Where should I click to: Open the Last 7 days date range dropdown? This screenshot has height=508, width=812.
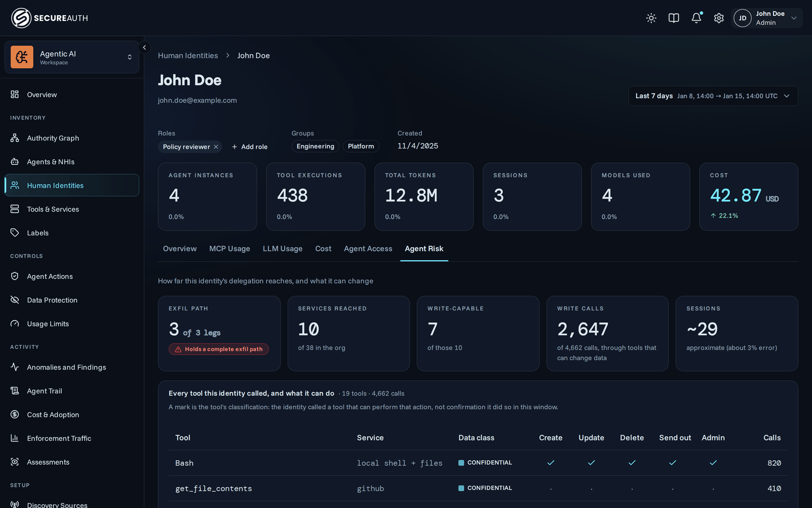[x=713, y=96]
